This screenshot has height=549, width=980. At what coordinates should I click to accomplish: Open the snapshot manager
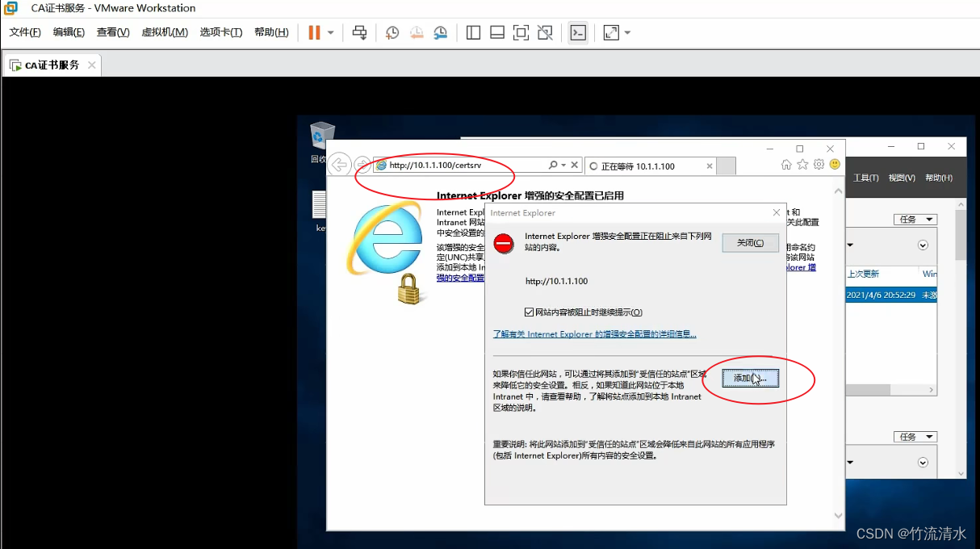point(441,32)
